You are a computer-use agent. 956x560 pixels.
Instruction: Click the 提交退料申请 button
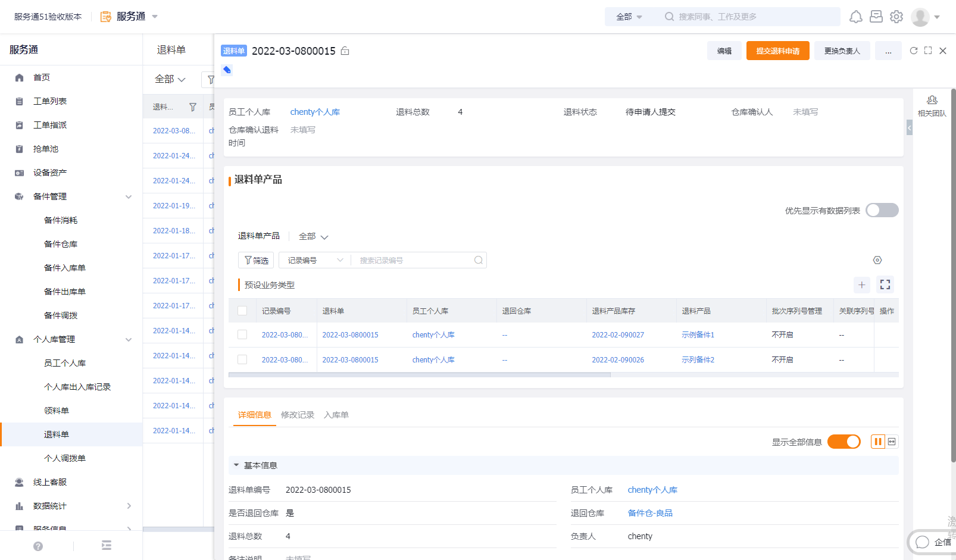(778, 51)
